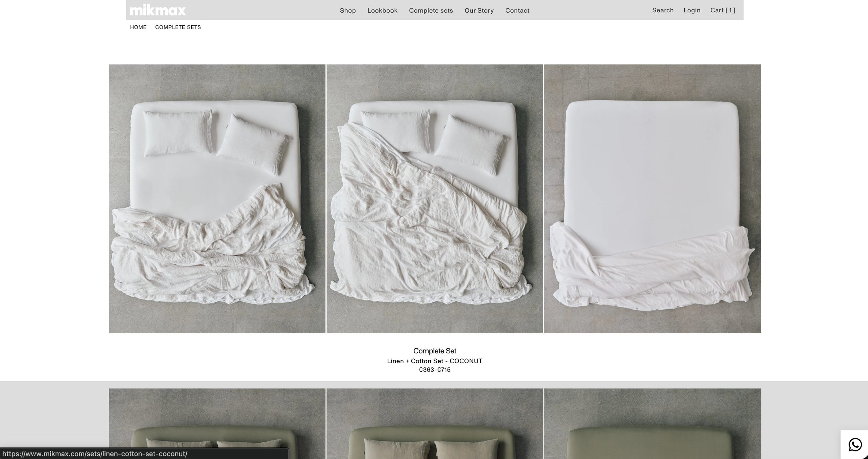Open Linen + Cotton Set - COCONUT title
The width and height of the screenshot is (868, 459).
[x=434, y=361]
